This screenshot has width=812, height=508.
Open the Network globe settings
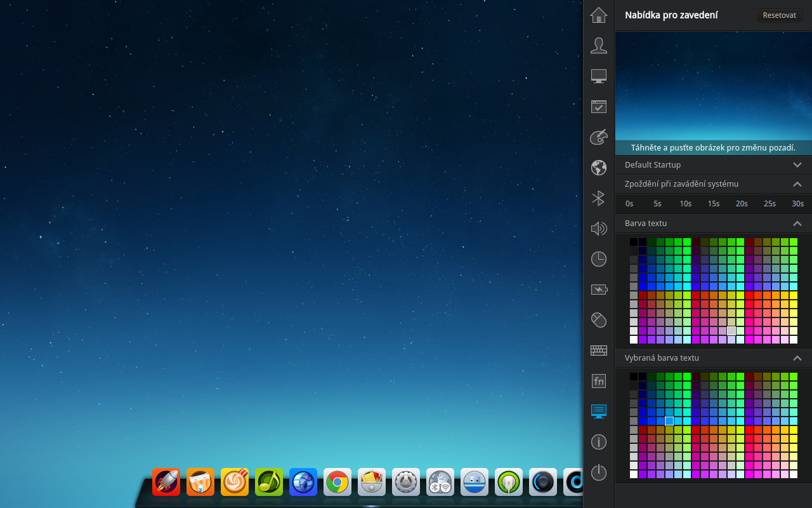[598, 168]
